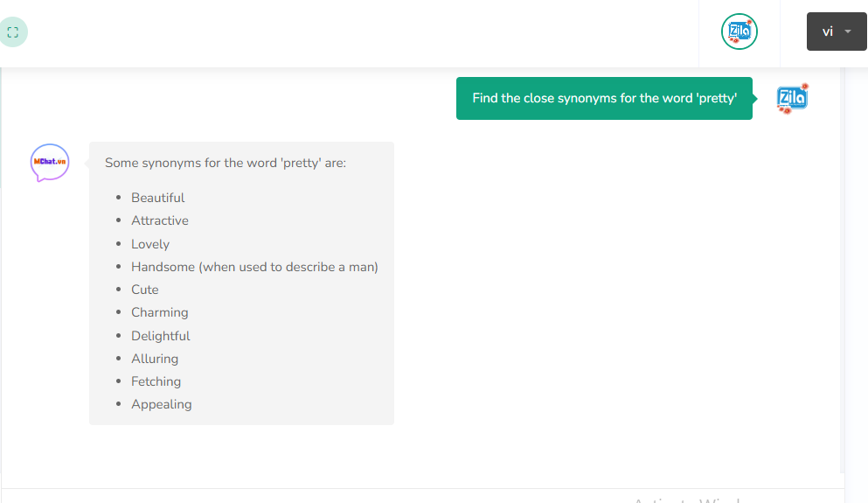Image resolution: width=868 pixels, height=503 pixels.
Task: Toggle the fullscreen expand icon
Action: [13, 32]
